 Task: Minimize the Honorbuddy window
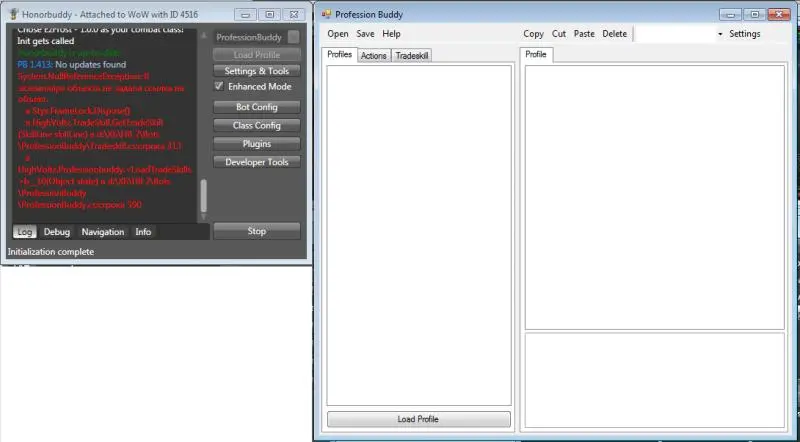tap(245, 15)
